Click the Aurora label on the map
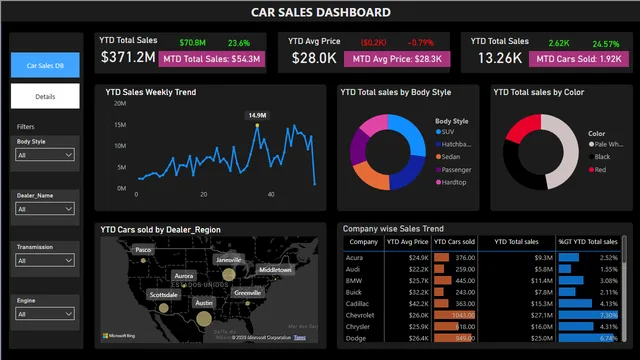Viewport: 640px width, 360px height. [184, 276]
